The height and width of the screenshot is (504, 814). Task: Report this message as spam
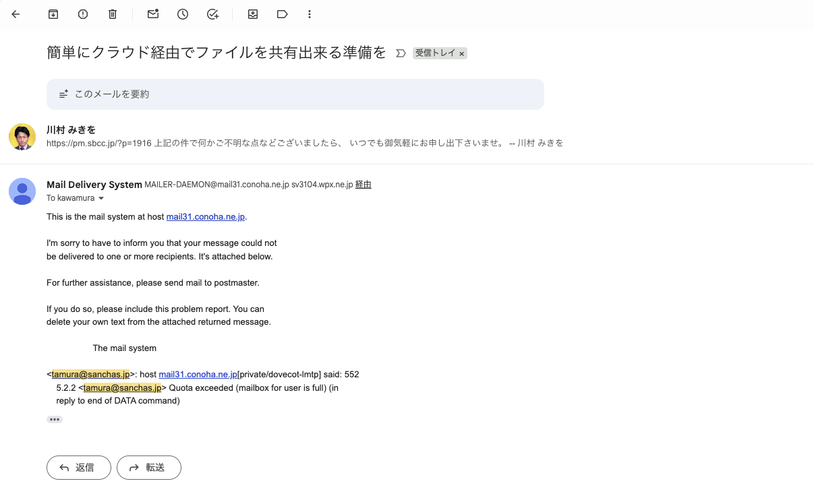click(83, 14)
